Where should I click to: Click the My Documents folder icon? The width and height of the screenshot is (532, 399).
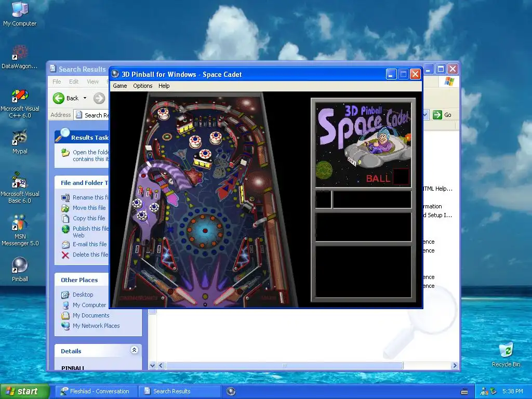coord(65,315)
